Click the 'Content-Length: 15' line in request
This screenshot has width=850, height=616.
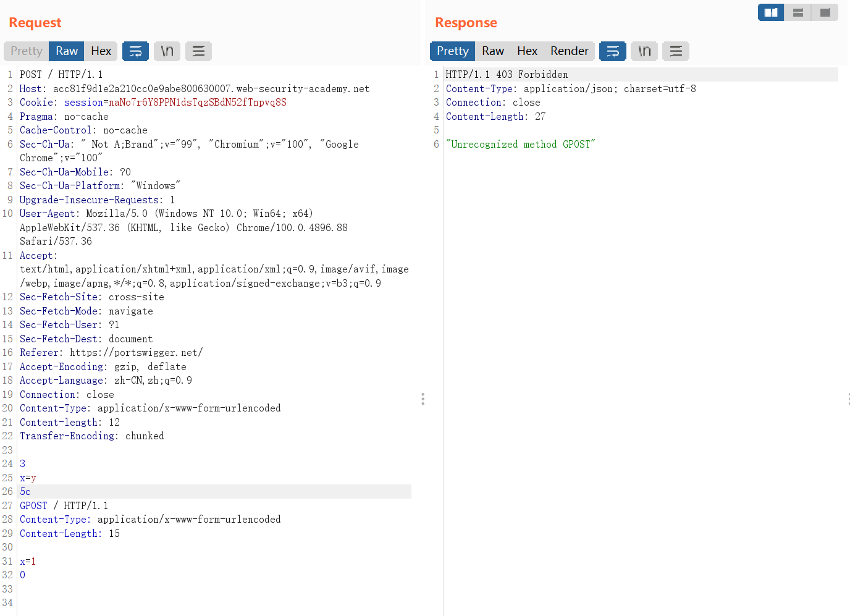[70, 534]
